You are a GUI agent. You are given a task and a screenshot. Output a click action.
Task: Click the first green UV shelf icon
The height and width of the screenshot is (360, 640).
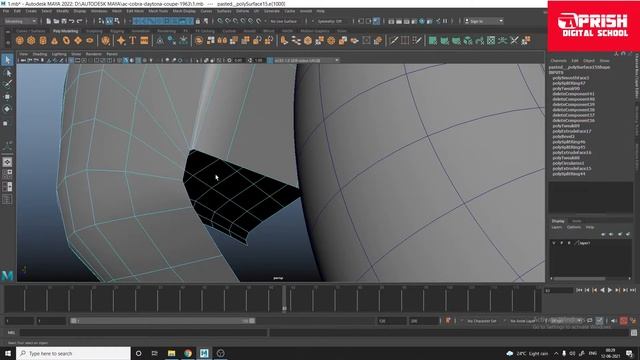(433, 40)
